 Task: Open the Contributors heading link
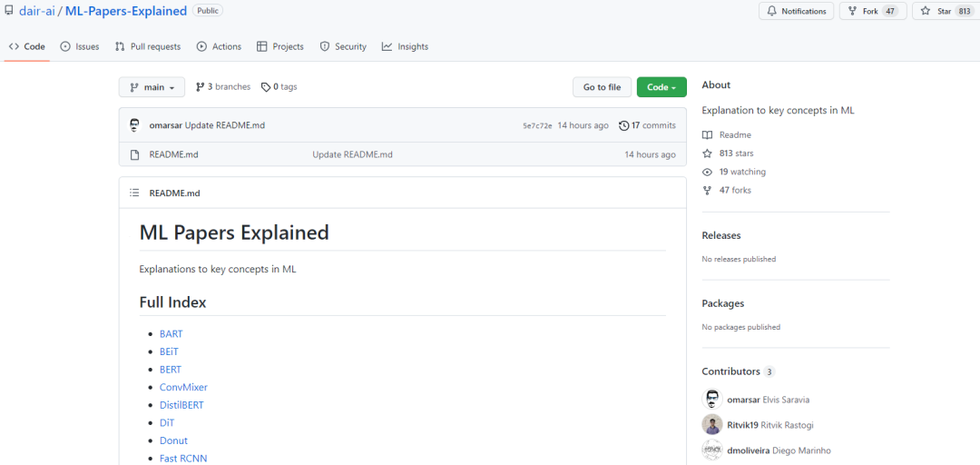[x=730, y=371]
